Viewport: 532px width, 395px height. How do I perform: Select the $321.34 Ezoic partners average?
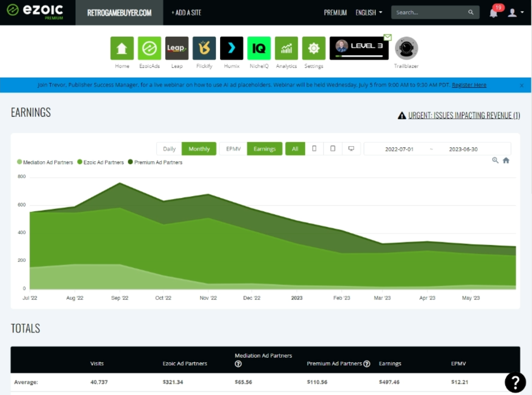(173, 382)
